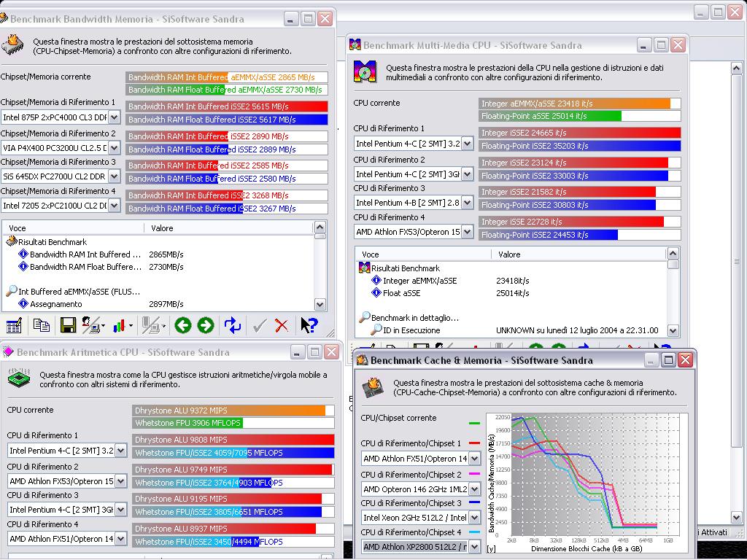The width and height of the screenshot is (747, 560).
Task: Go forward with the green right arrow
Action: [206, 325]
